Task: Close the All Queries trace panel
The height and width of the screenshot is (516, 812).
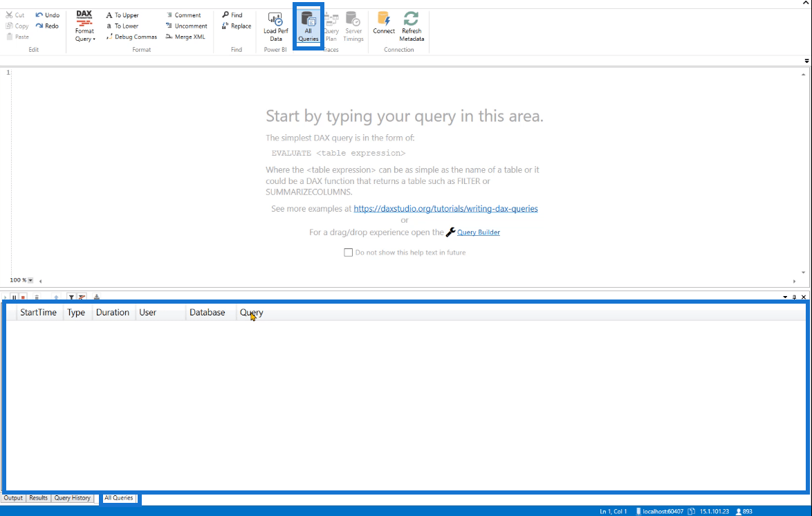Action: [x=804, y=297]
